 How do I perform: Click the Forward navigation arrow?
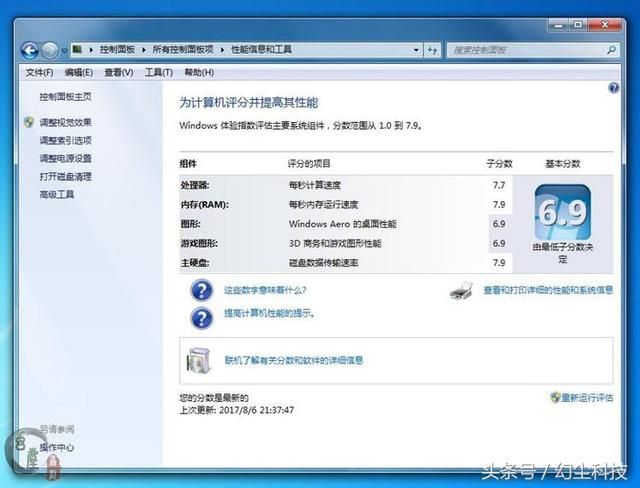coord(51,50)
